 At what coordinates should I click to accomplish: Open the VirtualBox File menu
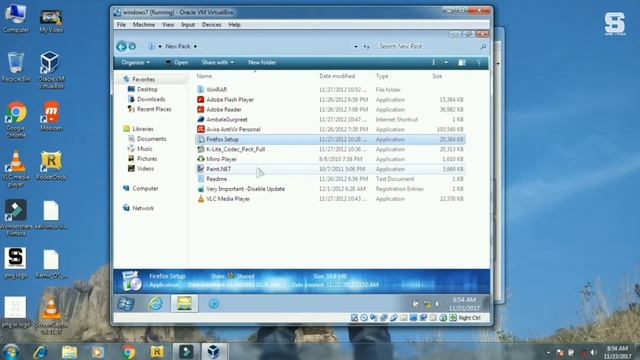pyautogui.click(x=121, y=24)
